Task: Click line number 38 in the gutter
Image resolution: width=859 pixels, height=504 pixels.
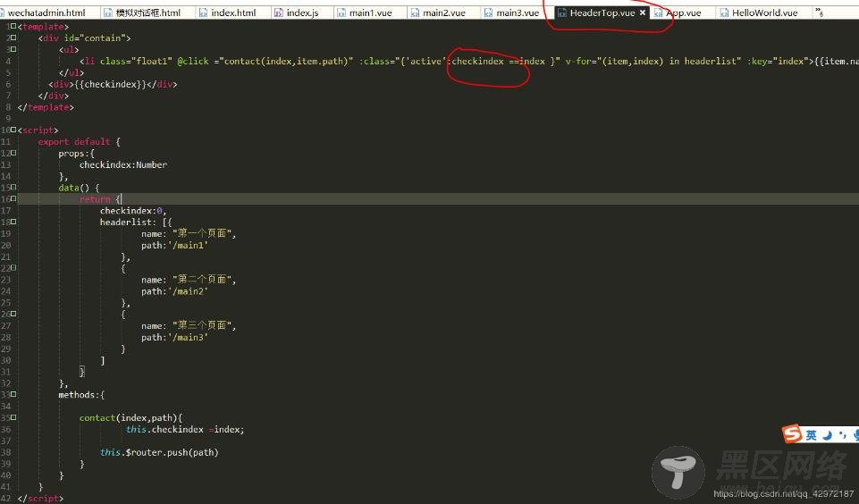Action: (x=5, y=452)
